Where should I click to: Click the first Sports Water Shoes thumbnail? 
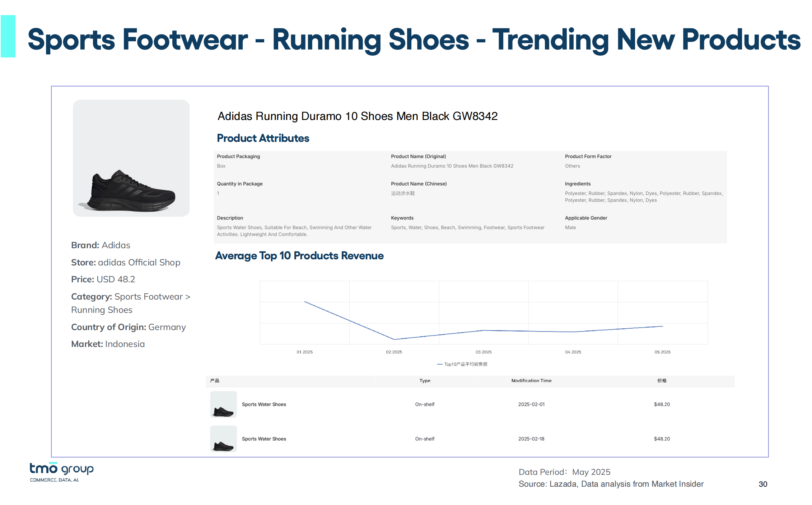pos(223,404)
